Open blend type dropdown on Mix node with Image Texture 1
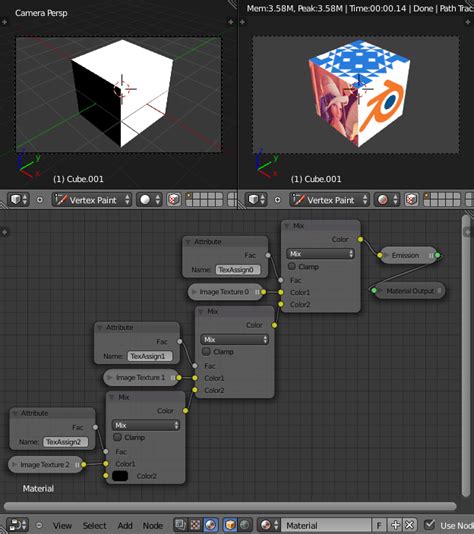 pos(235,339)
